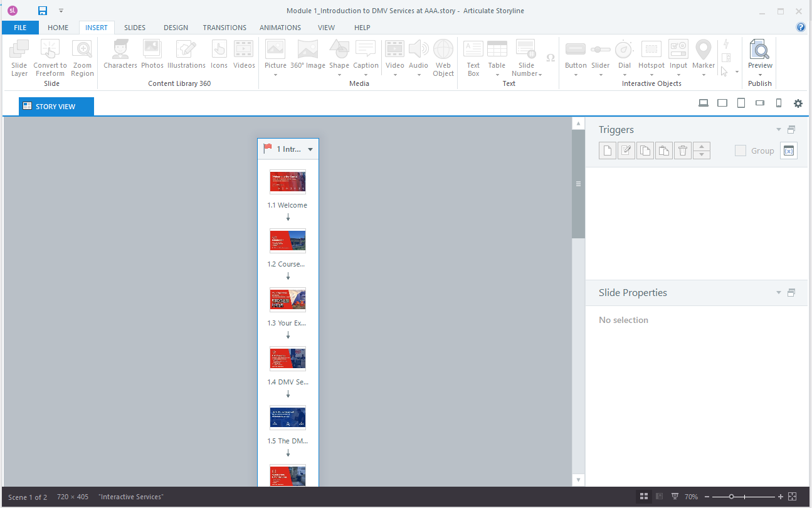Open the ANIMATIONS ribbon tab

coord(280,28)
